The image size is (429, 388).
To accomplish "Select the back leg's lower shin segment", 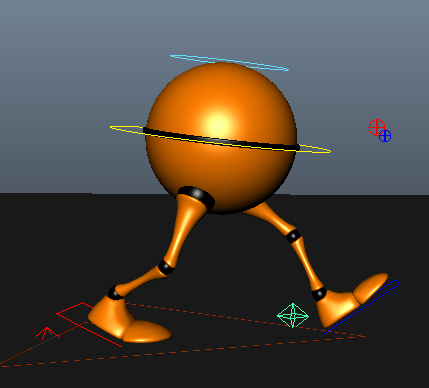I will 307,263.
